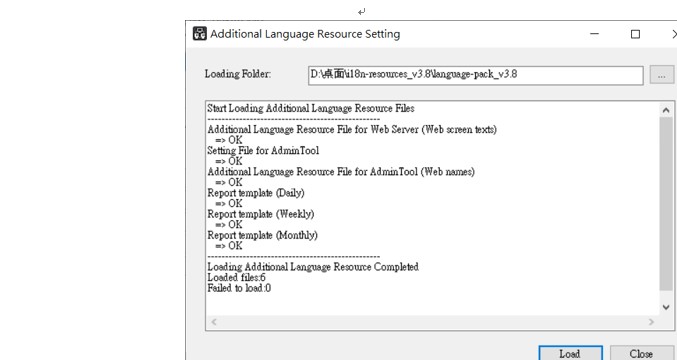
Task: Click the horizontal scroll left arrow
Action: [214, 322]
